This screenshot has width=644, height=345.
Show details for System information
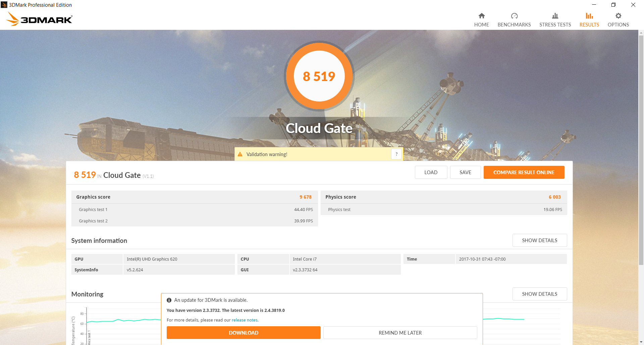pos(540,240)
